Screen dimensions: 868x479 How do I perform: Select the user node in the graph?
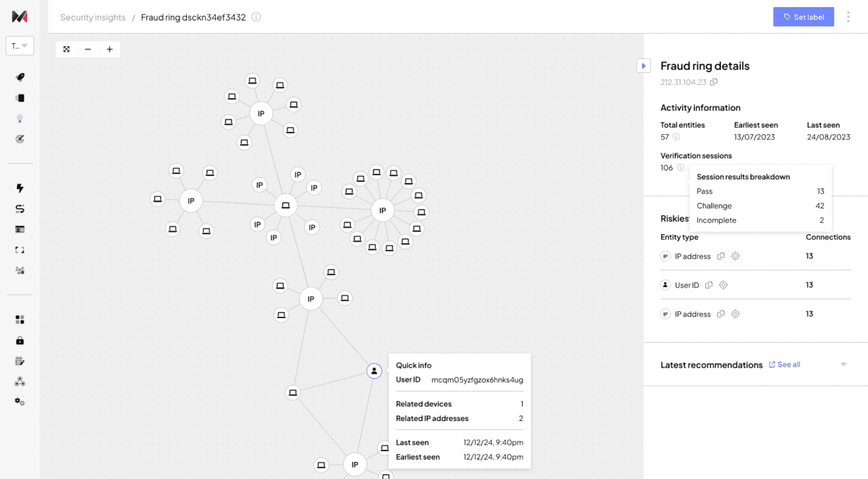point(374,371)
